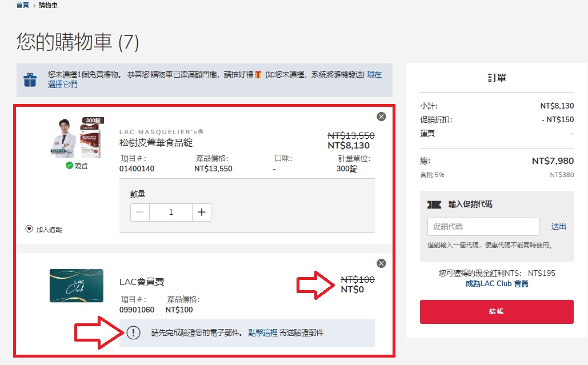Screen dimensions: 588x365
Task: Click the 小計 amount NT$8,130
Action: (x=557, y=106)
